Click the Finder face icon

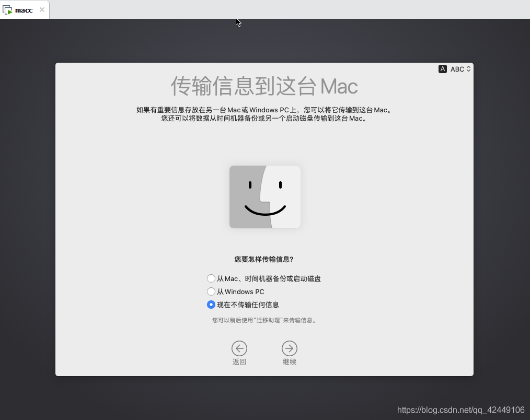[x=265, y=196]
